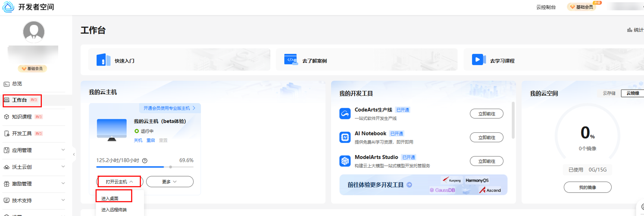The image size is (644, 216).
Task: Select 进入远程终端 from the dropdown
Action: [x=114, y=210]
